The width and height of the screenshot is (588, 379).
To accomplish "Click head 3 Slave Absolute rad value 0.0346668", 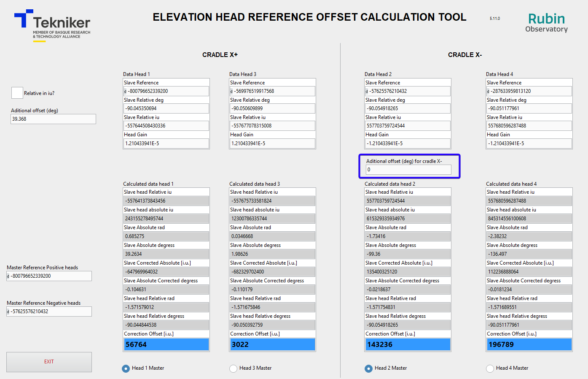I will (272, 236).
